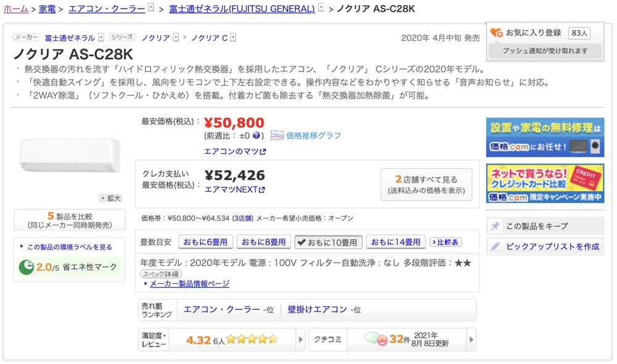Click the green energy-saving mark icon
The width and height of the screenshot is (617, 364).
(x=27, y=267)
